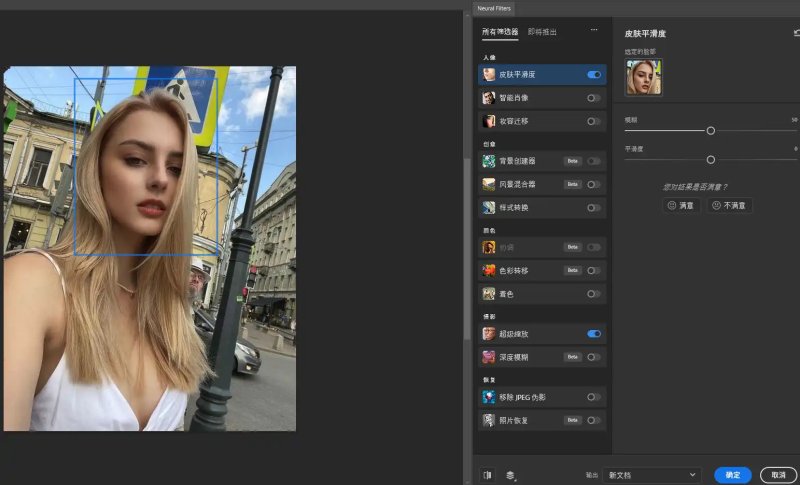Select the 智能肖像 filter icon
The image size is (800, 485).
(x=489, y=97)
